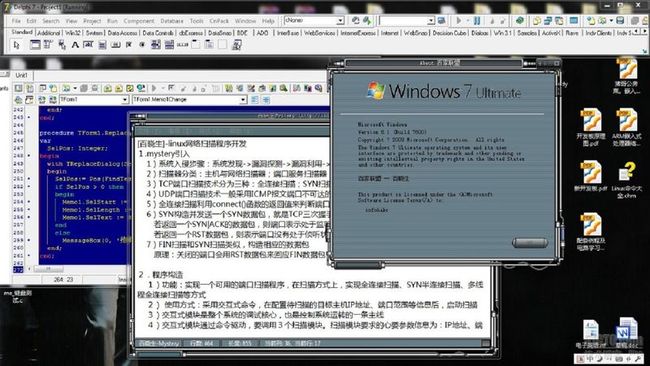Open the Database menu
Viewport: 650px width, 366px height.
(x=172, y=21)
